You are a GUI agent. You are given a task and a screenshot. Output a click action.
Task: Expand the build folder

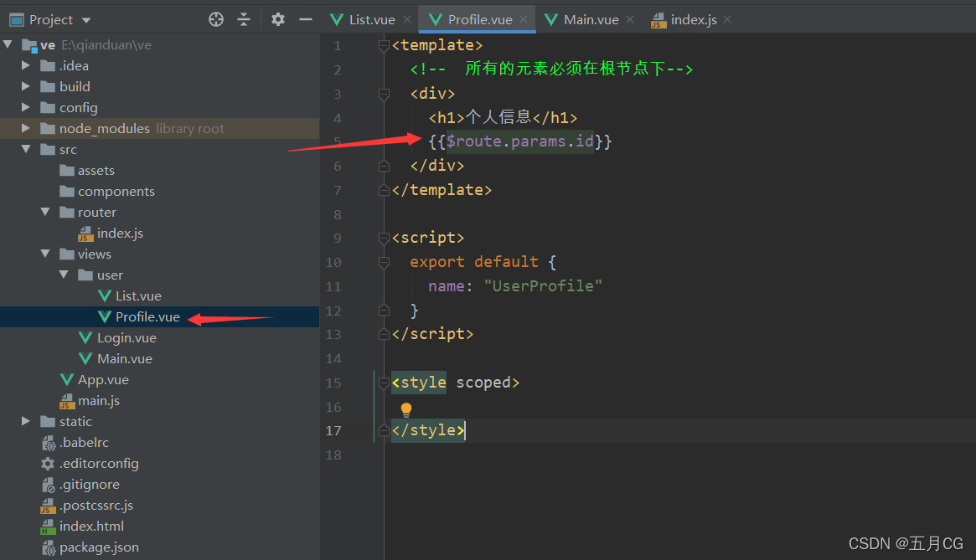(x=25, y=86)
